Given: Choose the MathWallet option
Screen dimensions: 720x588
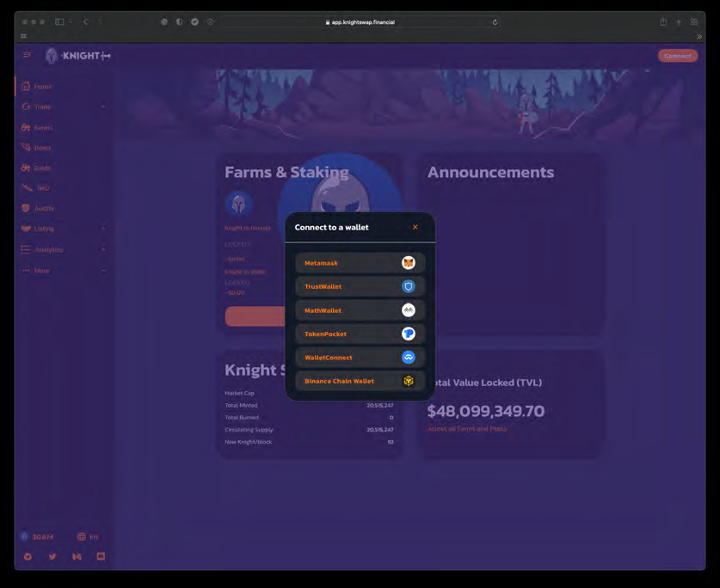Looking at the screenshot, I should click(x=360, y=310).
